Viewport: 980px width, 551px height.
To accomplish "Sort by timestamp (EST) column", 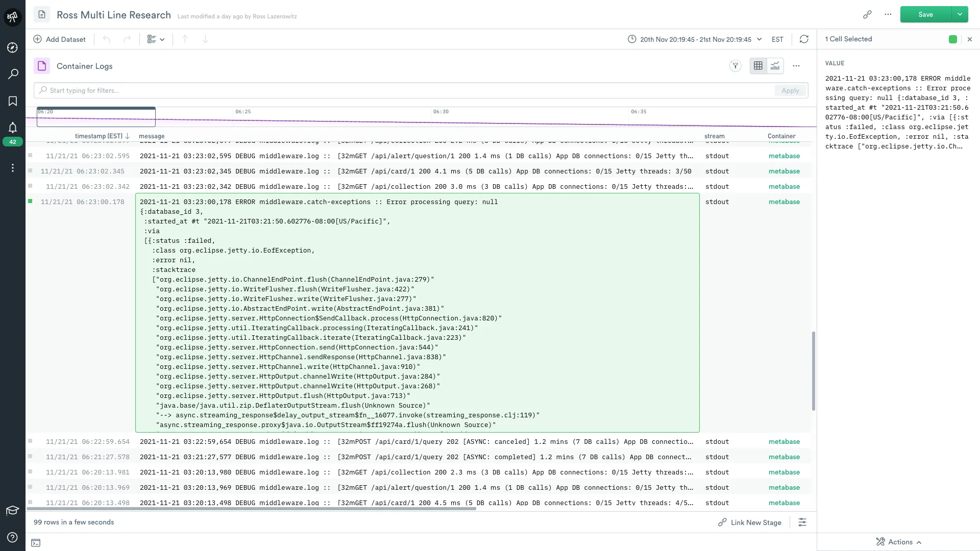I will tap(102, 136).
